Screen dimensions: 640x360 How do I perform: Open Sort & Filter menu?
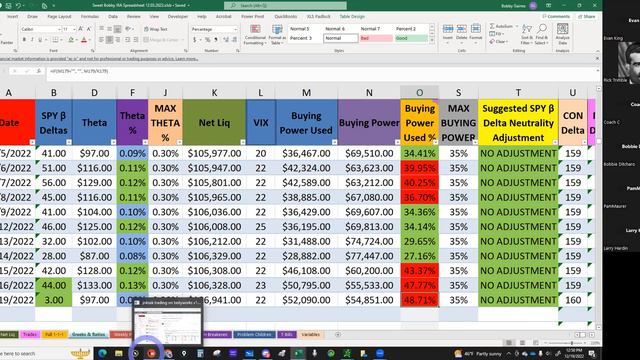(527, 34)
